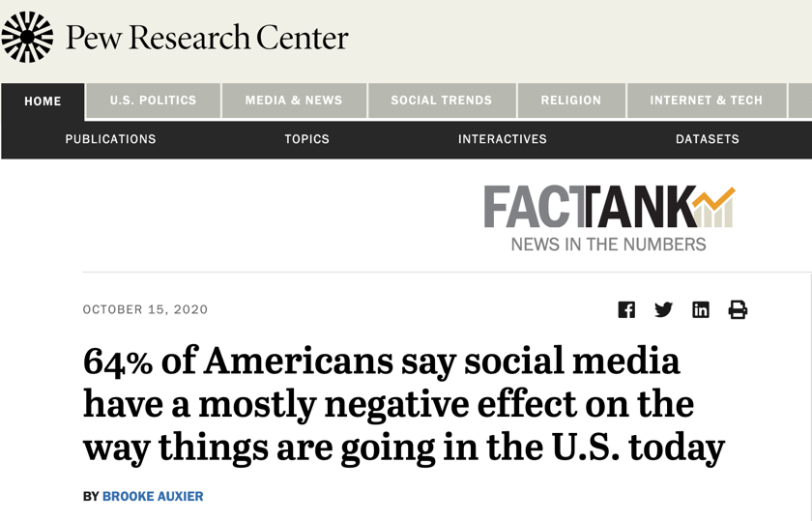Print this article using the printer icon

[x=738, y=309]
